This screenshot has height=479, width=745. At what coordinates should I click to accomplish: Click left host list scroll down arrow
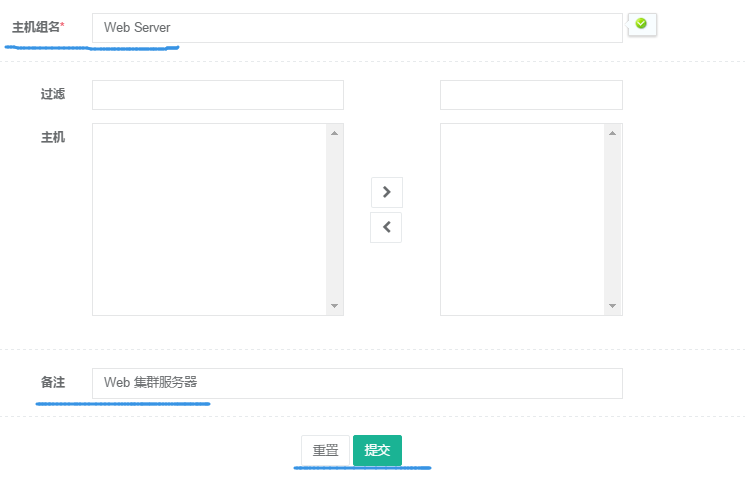pyautogui.click(x=334, y=306)
